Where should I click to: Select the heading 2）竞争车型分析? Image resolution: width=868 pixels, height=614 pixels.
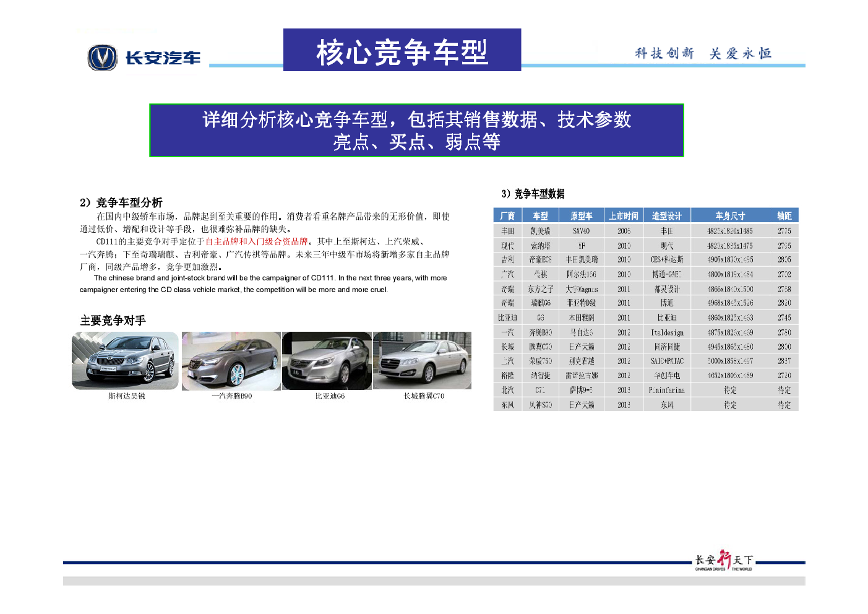(x=121, y=202)
